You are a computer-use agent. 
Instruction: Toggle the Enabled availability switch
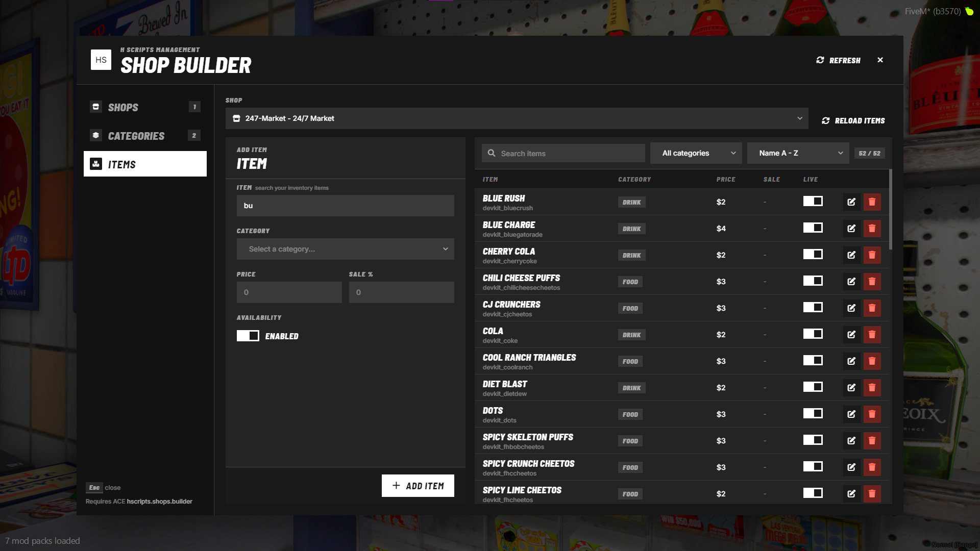248,336
